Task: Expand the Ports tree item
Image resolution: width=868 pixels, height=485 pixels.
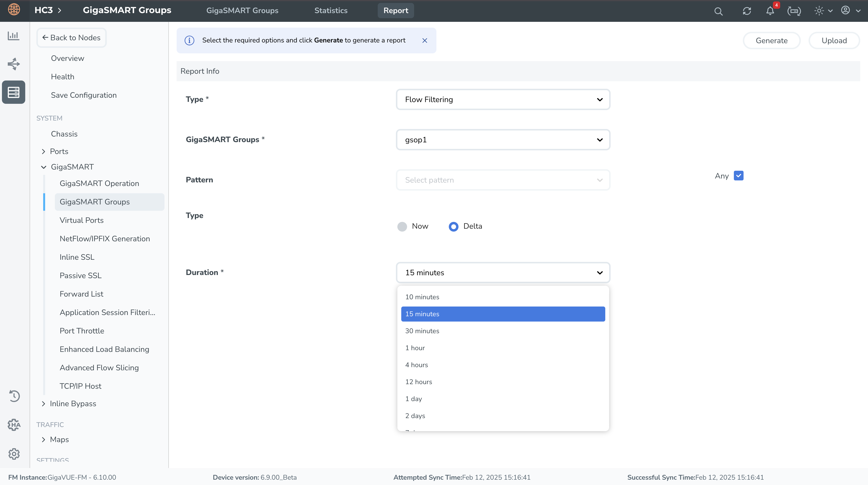Action: point(43,152)
